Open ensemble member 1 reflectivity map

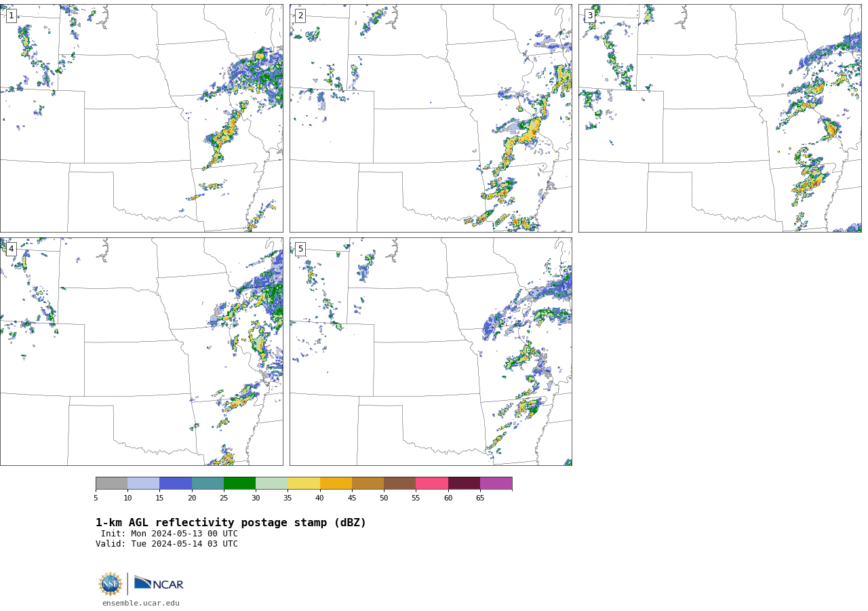(141, 118)
